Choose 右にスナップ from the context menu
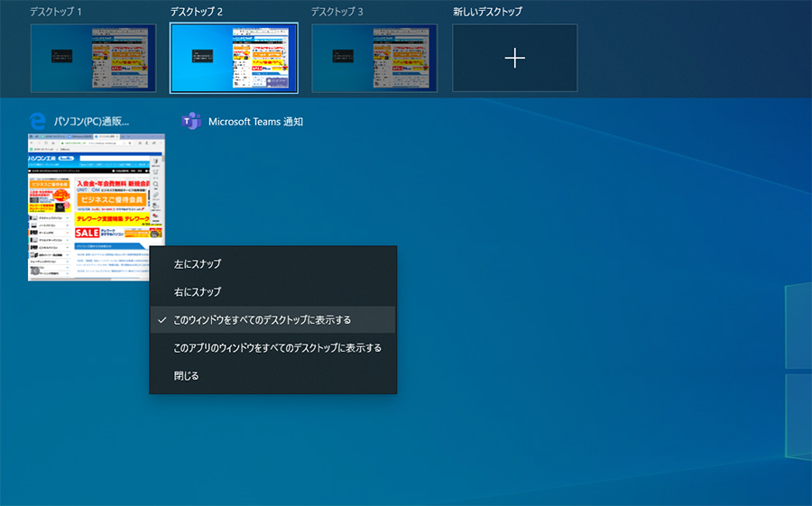 (272, 292)
